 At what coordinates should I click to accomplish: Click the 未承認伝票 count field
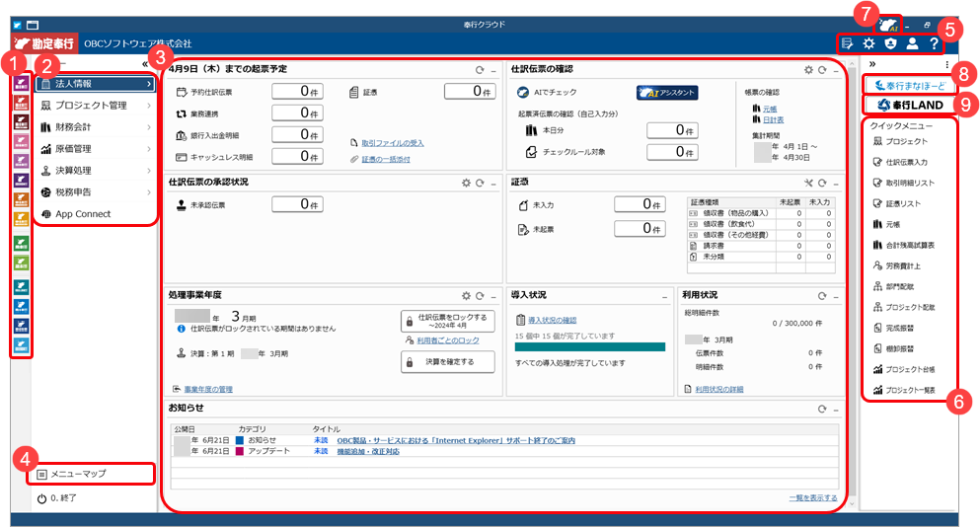point(297,204)
